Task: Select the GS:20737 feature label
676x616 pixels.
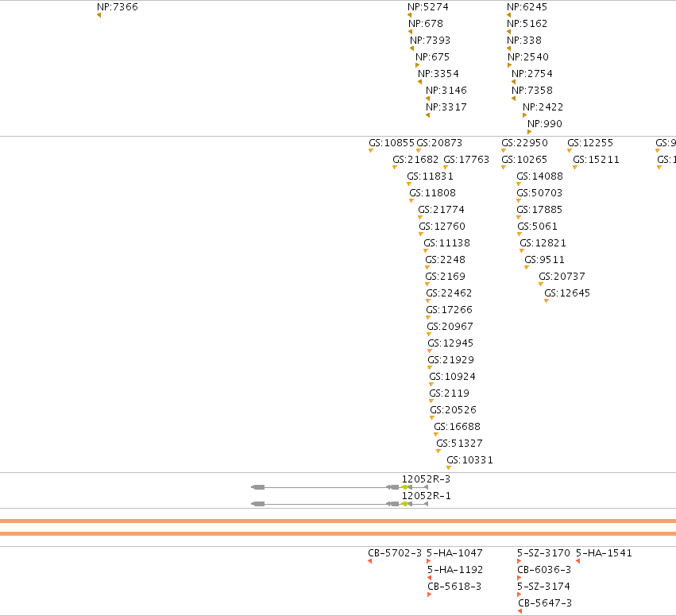Action: pos(562,277)
